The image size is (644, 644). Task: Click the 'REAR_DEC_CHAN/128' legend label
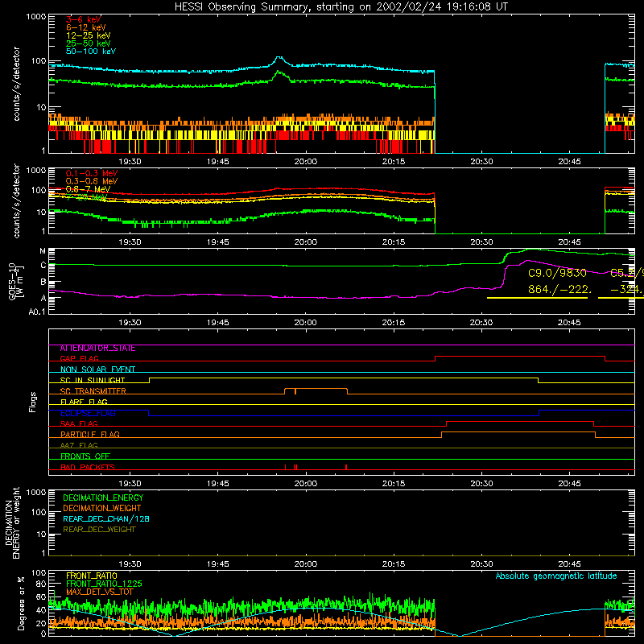pyautogui.click(x=106, y=518)
